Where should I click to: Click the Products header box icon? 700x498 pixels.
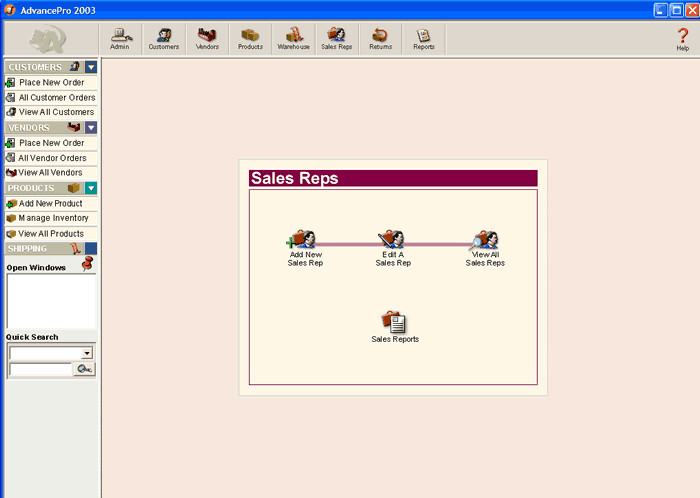pos(74,188)
